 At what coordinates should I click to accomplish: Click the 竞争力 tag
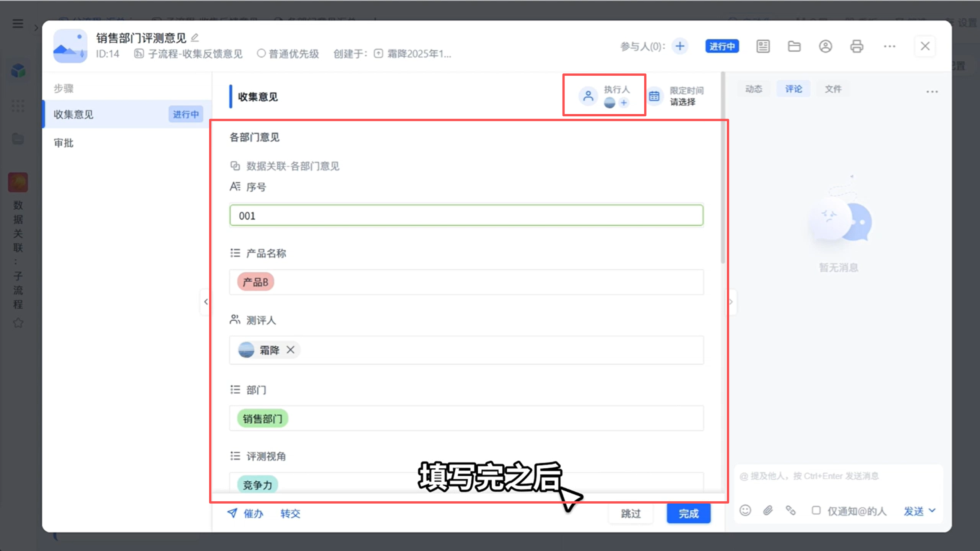tap(257, 485)
